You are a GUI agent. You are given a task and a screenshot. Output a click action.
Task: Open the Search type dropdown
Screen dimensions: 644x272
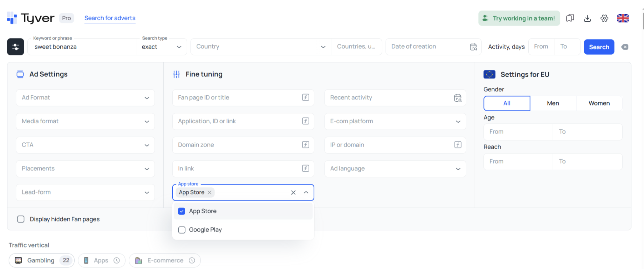point(161,47)
